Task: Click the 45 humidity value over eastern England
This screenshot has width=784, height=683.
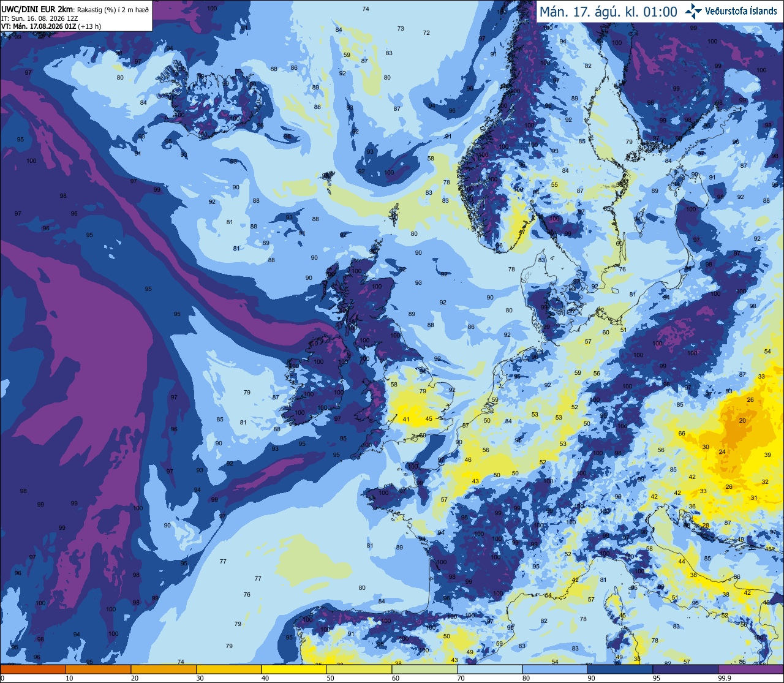Action: 429,420
